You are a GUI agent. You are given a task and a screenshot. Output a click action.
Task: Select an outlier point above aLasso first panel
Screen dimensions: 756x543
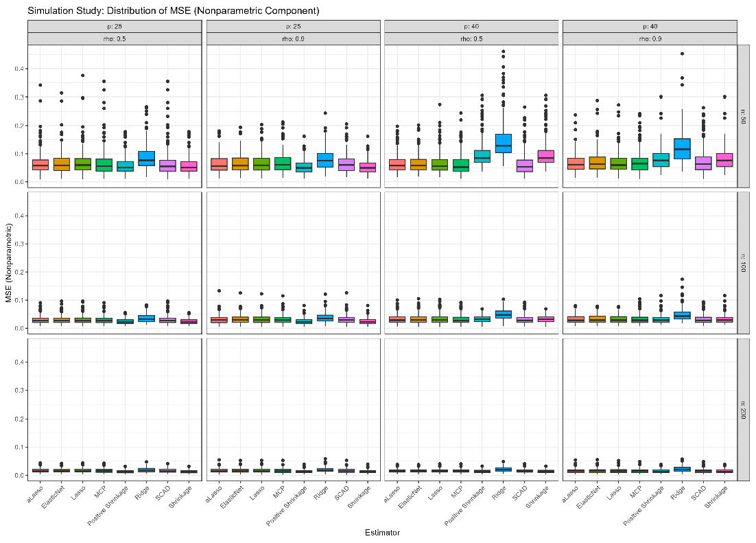[40, 86]
